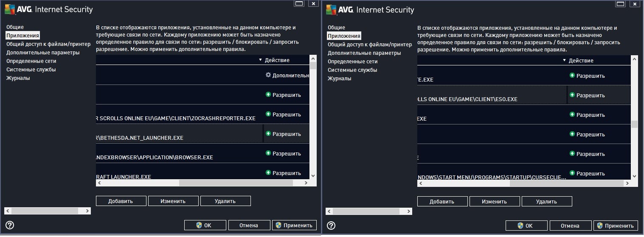Click Изменить button in left window
Viewport: 644px width, 237px height.
coord(173,201)
